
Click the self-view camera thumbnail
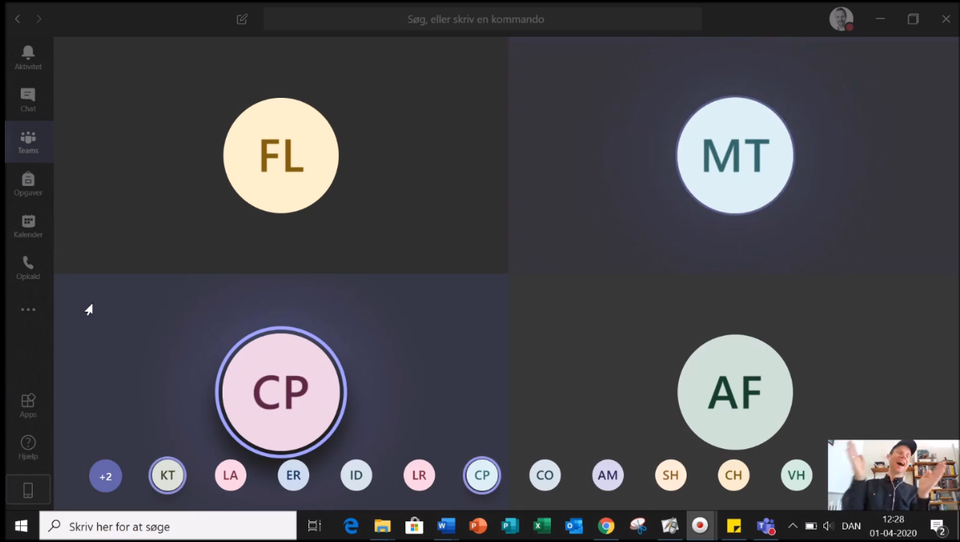coord(892,475)
